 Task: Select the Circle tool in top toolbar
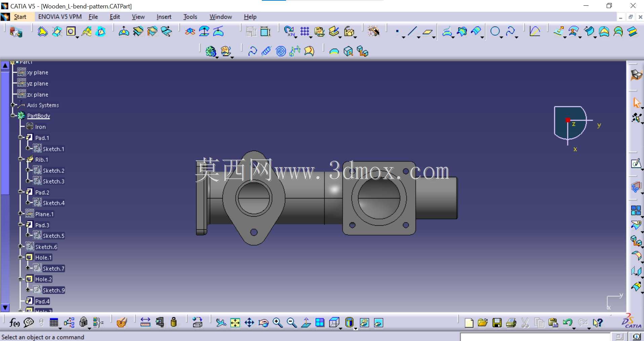point(495,32)
